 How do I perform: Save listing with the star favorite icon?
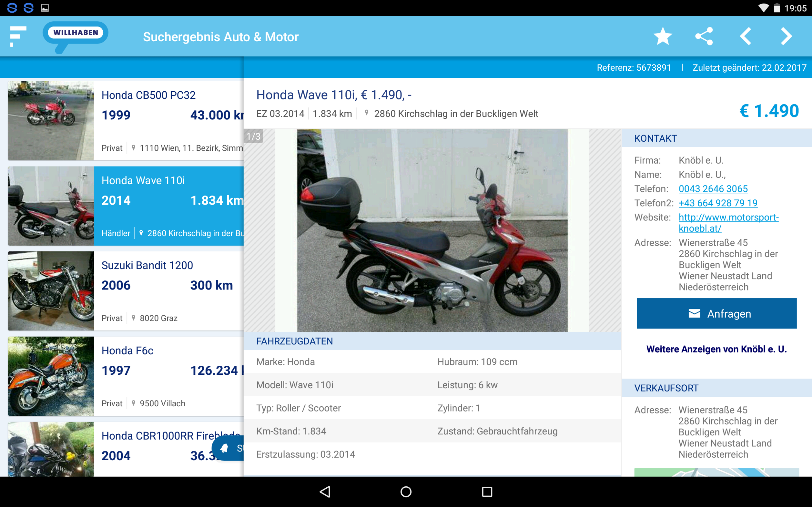point(663,36)
